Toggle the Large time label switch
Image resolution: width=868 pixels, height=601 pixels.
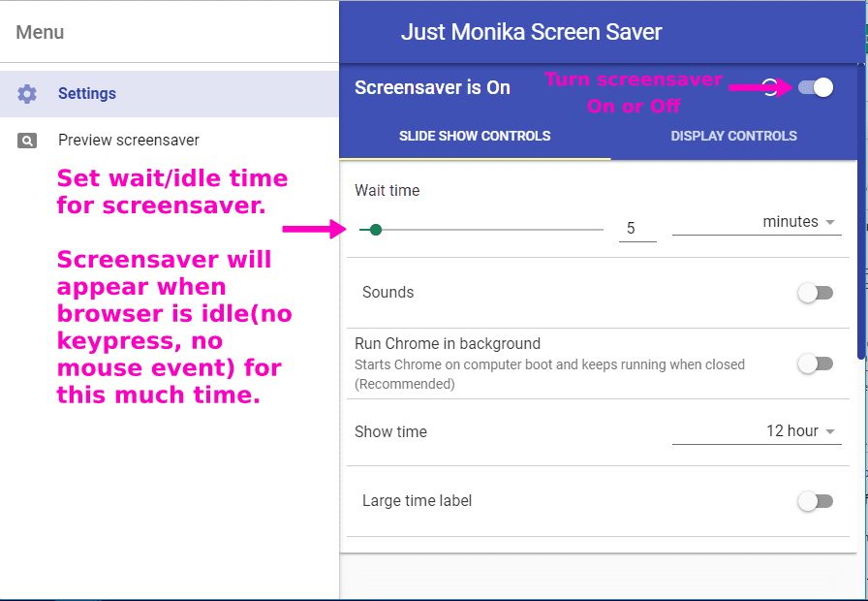816,501
